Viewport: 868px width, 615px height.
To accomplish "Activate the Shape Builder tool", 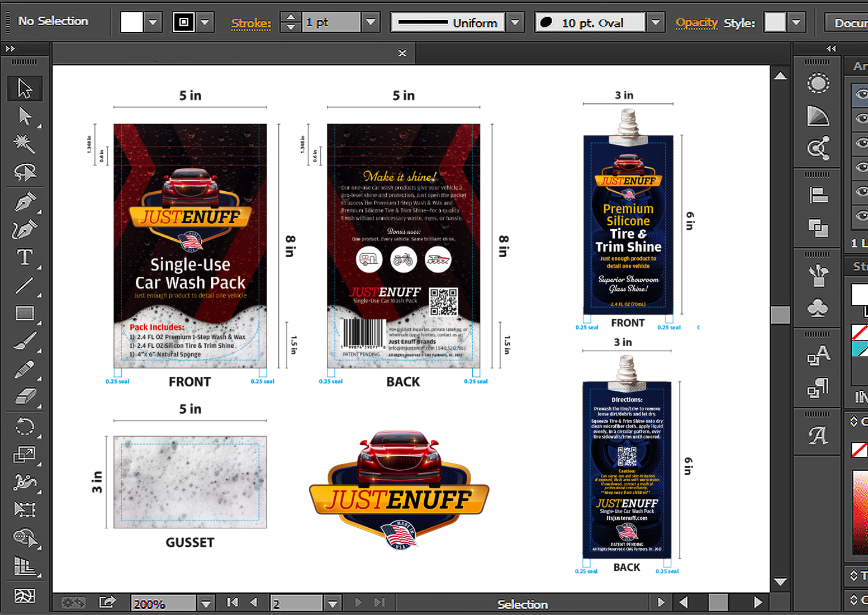I will (25, 538).
